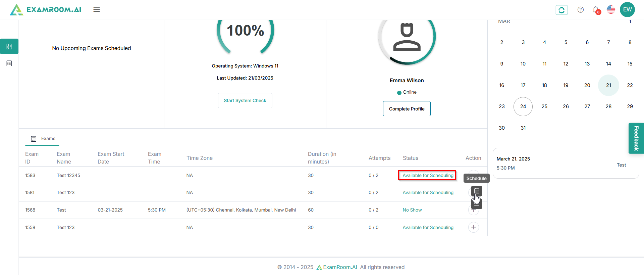
Task: Click the Chennai, Kolkata time zone cell
Action: pyautogui.click(x=241, y=210)
